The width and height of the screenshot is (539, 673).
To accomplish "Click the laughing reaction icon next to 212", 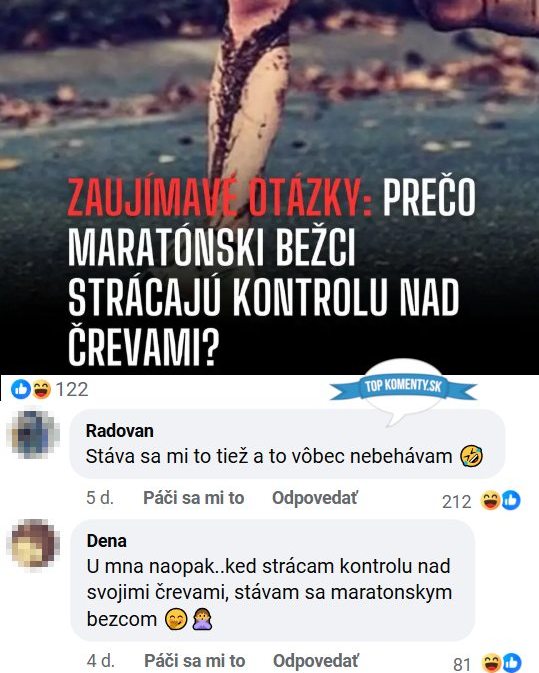I will coord(490,500).
